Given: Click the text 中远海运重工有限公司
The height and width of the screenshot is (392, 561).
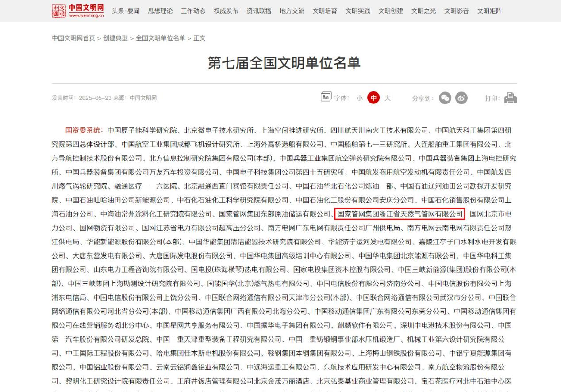Looking at the screenshot, I should 282,368.
